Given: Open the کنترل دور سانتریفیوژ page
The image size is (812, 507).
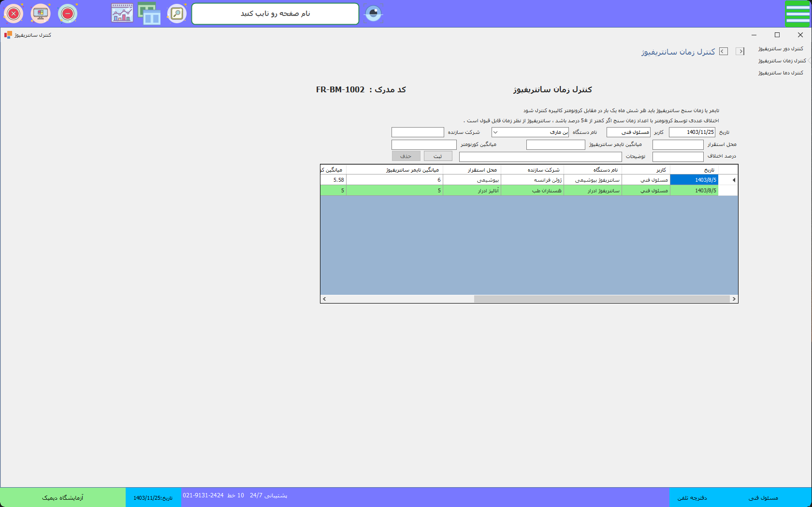Looking at the screenshot, I should click(x=780, y=49).
